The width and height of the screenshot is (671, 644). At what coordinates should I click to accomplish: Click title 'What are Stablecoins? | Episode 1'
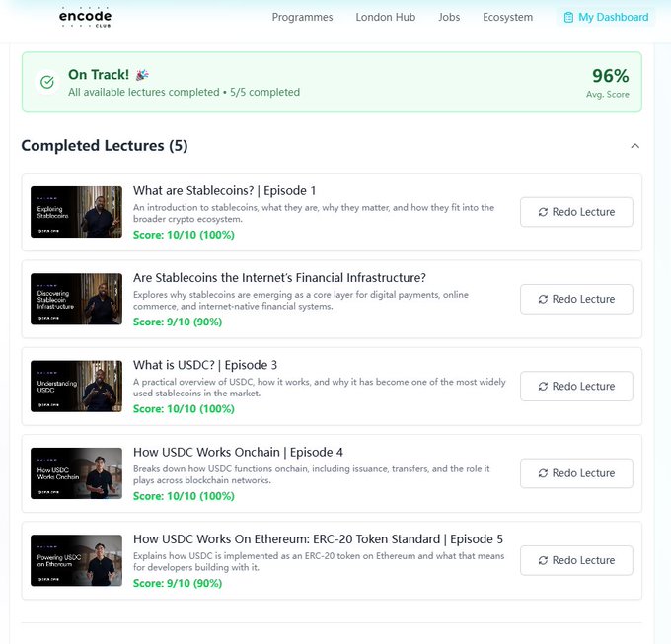click(x=224, y=190)
